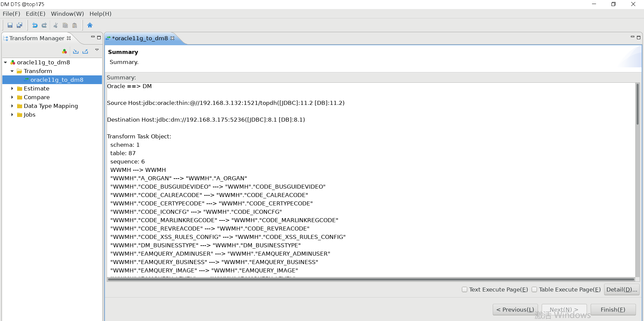Minimize the editor area panel

click(x=632, y=37)
